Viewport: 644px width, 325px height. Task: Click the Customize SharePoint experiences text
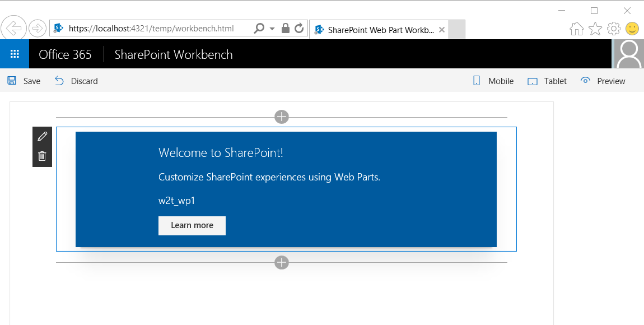269,177
